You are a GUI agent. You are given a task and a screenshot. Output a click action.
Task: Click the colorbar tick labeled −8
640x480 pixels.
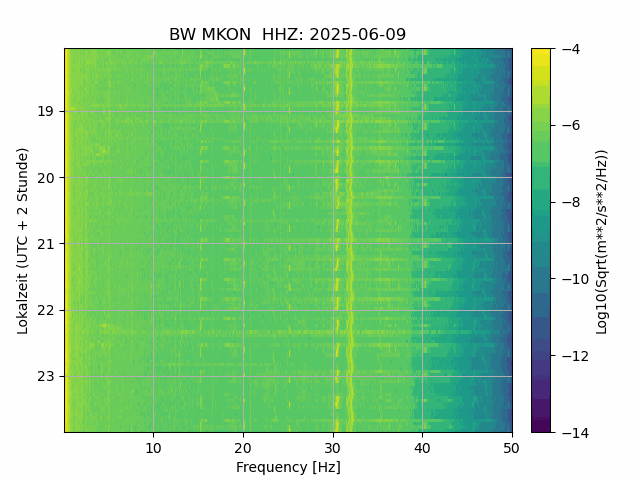click(575, 202)
